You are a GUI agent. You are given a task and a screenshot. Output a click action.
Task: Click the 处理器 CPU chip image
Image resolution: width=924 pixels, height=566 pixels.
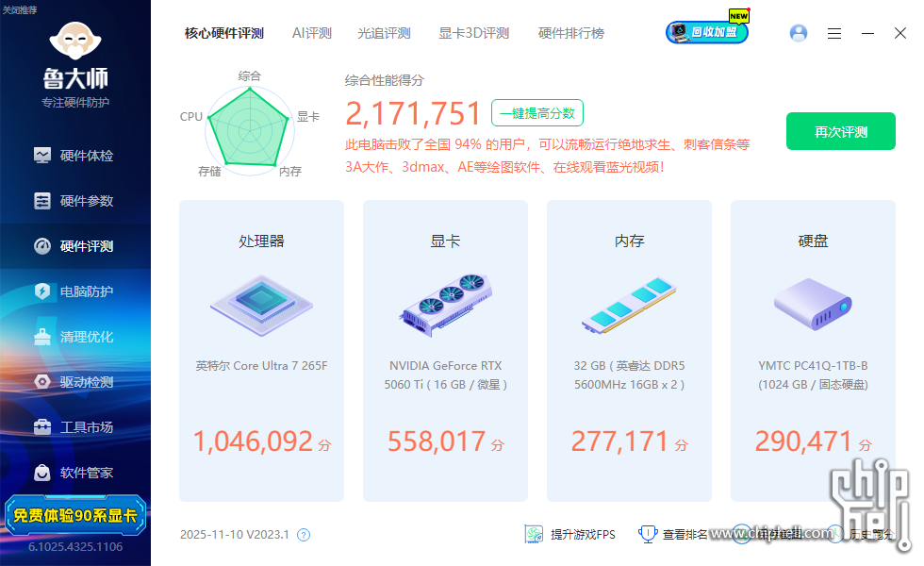click(262, 306)
